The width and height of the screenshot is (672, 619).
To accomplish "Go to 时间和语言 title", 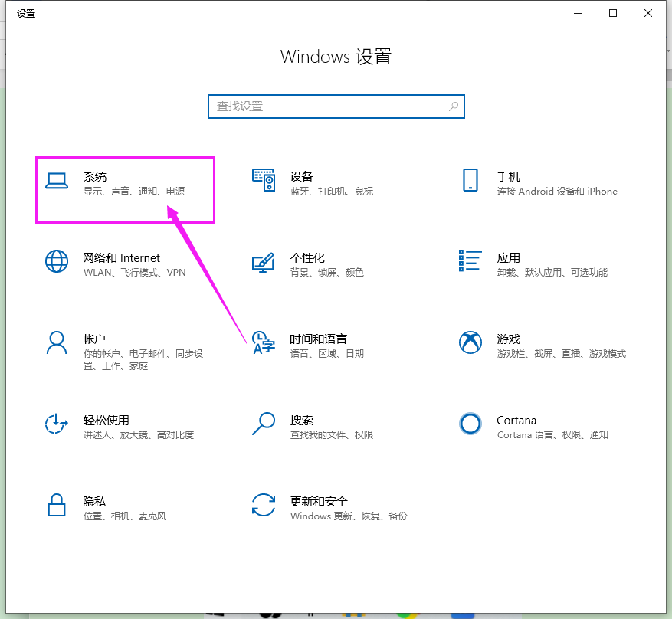I will 319,339.
